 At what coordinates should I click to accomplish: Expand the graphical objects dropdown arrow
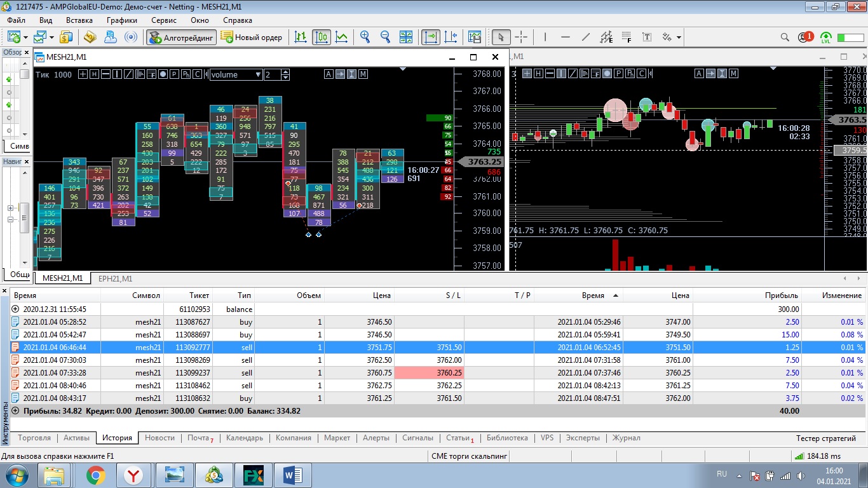[x=679, y=37]
